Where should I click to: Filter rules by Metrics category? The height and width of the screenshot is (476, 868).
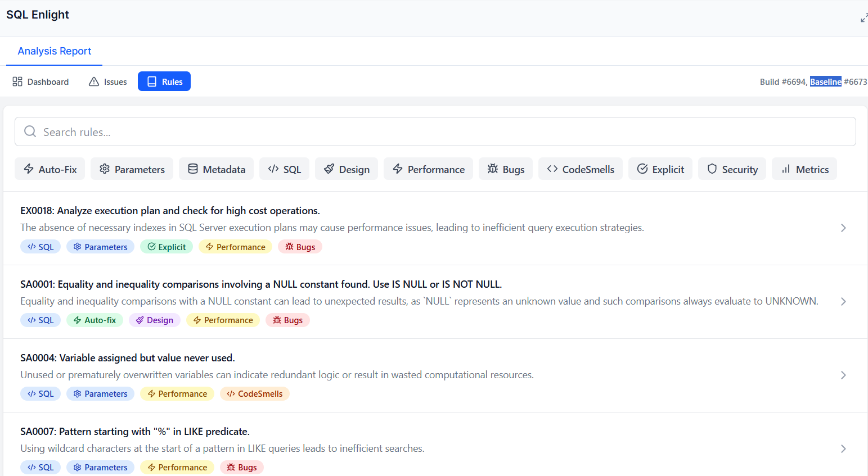point(805,169)
